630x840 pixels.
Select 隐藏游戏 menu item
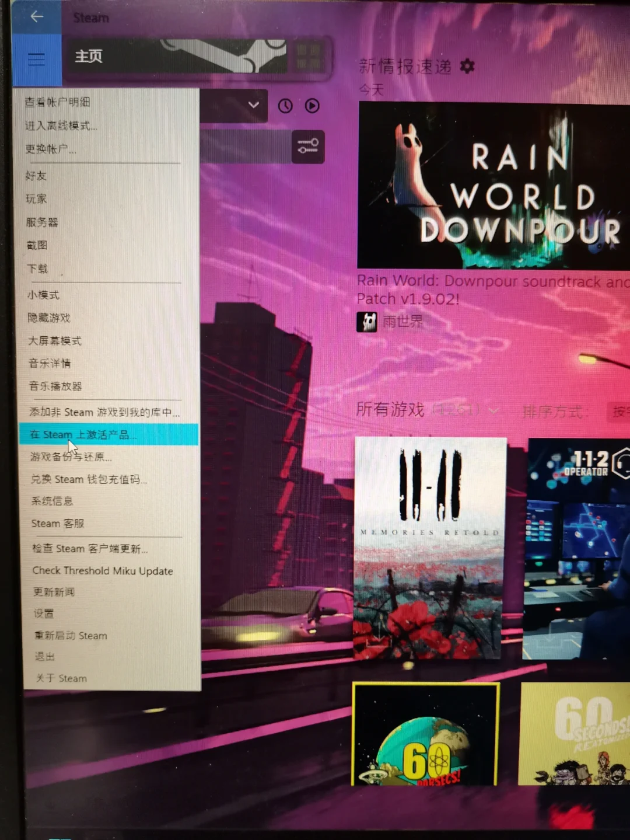pyautogui.click(x=49, y=318)
